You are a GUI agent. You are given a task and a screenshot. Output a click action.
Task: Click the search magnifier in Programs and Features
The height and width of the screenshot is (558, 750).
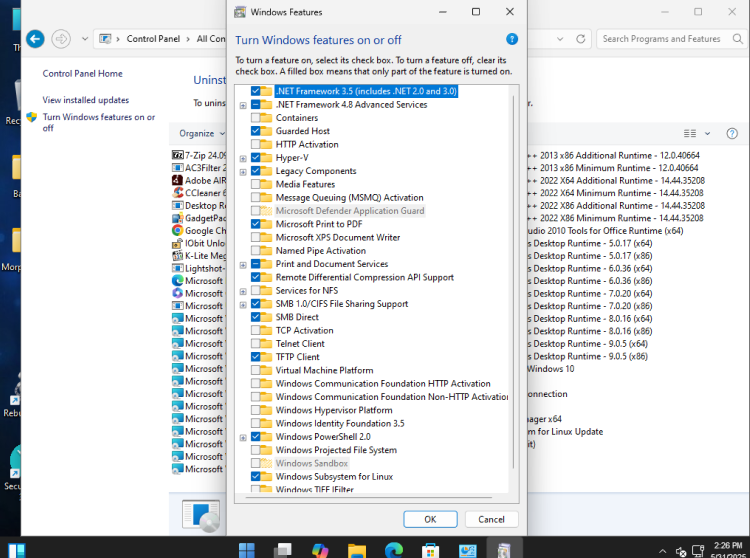[x=737, y=39]
